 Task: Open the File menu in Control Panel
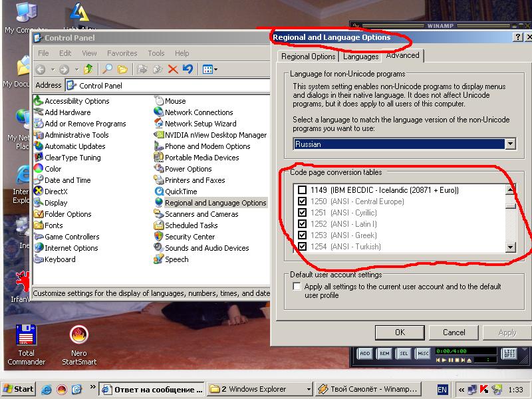click(43, 53)
